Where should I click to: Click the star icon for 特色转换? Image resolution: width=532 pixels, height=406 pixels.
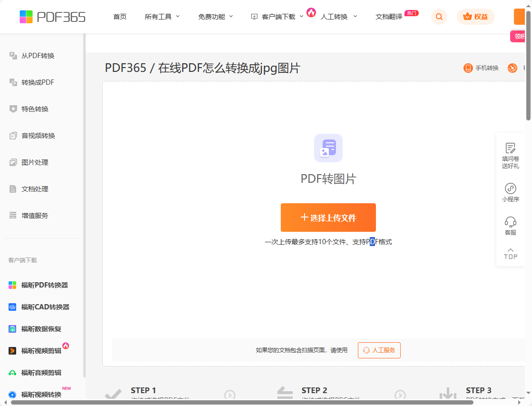[x=13, y=109]
